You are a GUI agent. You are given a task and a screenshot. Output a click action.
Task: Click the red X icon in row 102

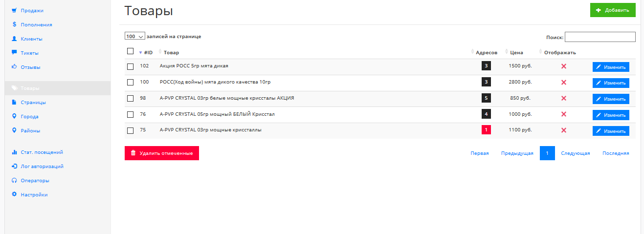(x=563, y=66)
